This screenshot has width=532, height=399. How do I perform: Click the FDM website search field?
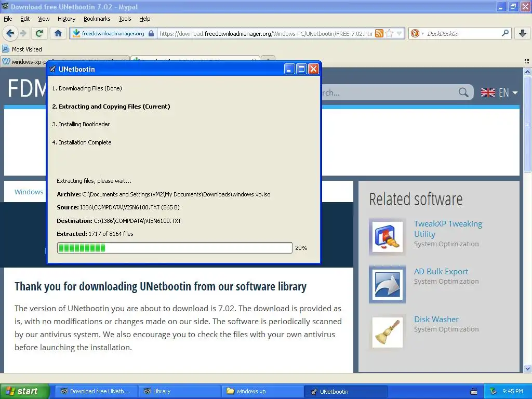390,92
